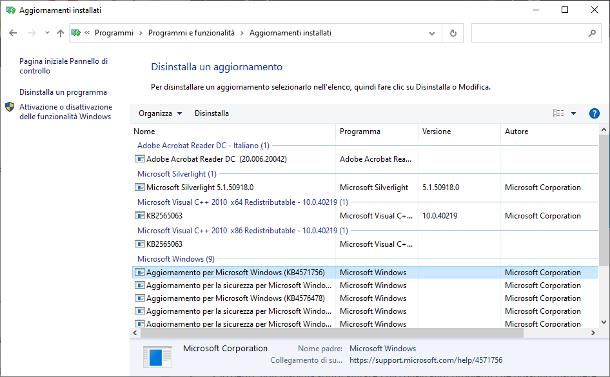The width and height of the screenshot is (610, 377).
Task: Click the shield icon beside Attivazione link
Action: click(10, 107)
